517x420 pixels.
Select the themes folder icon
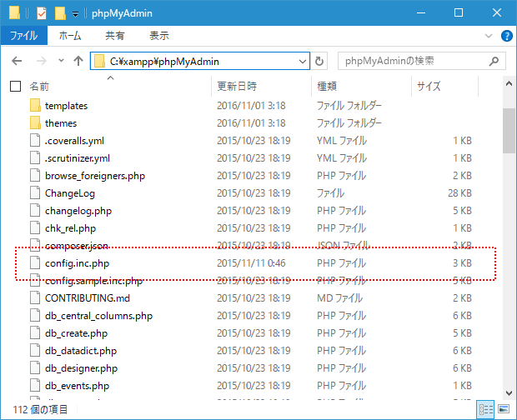(35, 122)
